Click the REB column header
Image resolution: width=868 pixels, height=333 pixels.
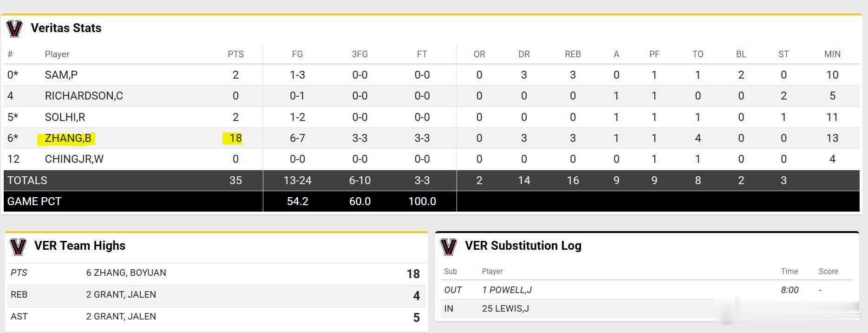[573, 54]
